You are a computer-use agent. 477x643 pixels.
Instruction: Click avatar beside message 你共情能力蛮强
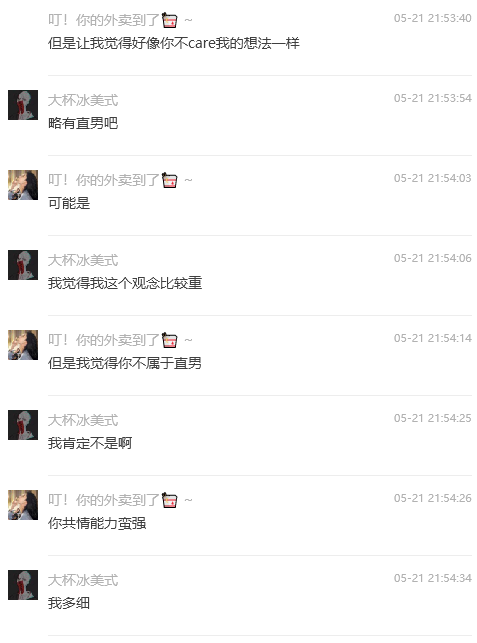click(23, 505)
